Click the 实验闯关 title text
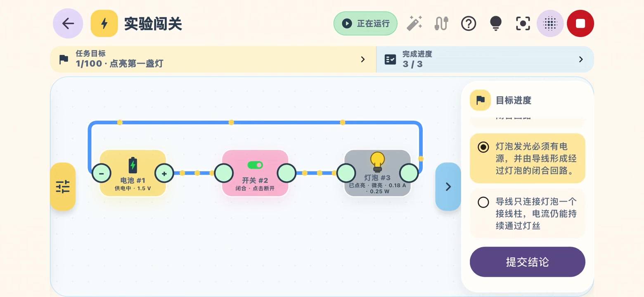644x297 pixels. pyautogui.click(x=153, y=24)
